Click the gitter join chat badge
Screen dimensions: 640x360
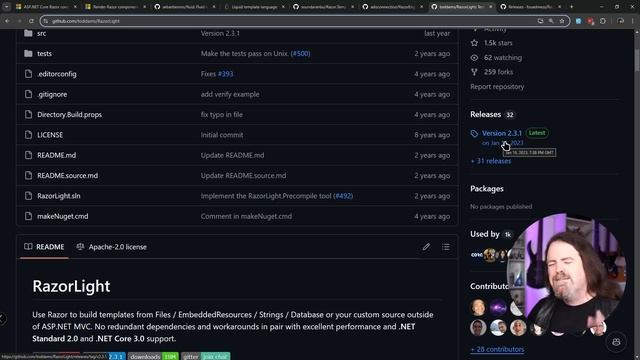tap(206, 356)
